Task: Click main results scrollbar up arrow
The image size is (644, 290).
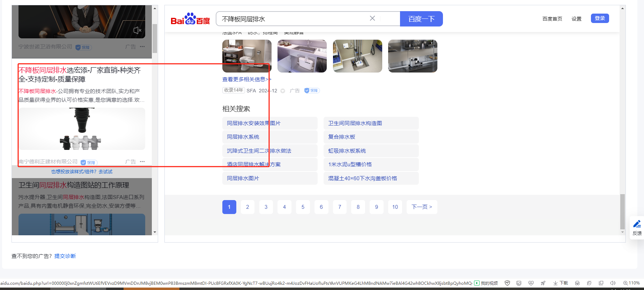Action: coord(622,8)
